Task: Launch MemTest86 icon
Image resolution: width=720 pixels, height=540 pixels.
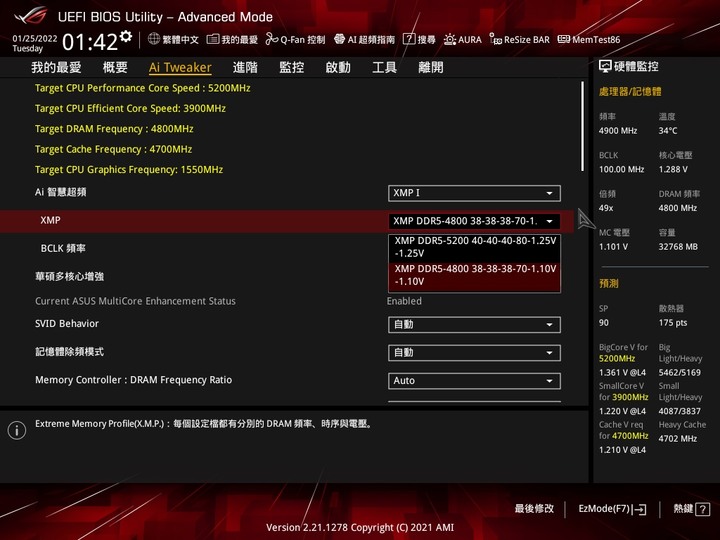Action: [x=563, y=39]
